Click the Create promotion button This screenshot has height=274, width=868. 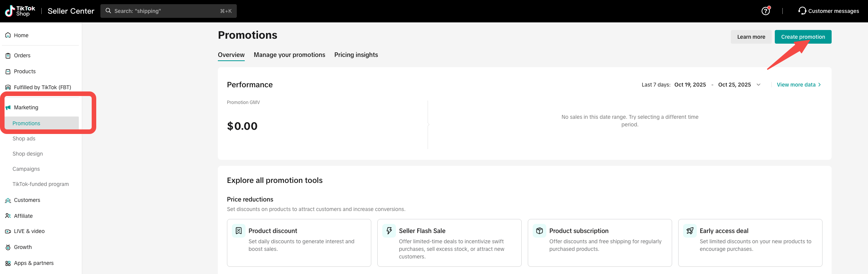click(803, 37)
